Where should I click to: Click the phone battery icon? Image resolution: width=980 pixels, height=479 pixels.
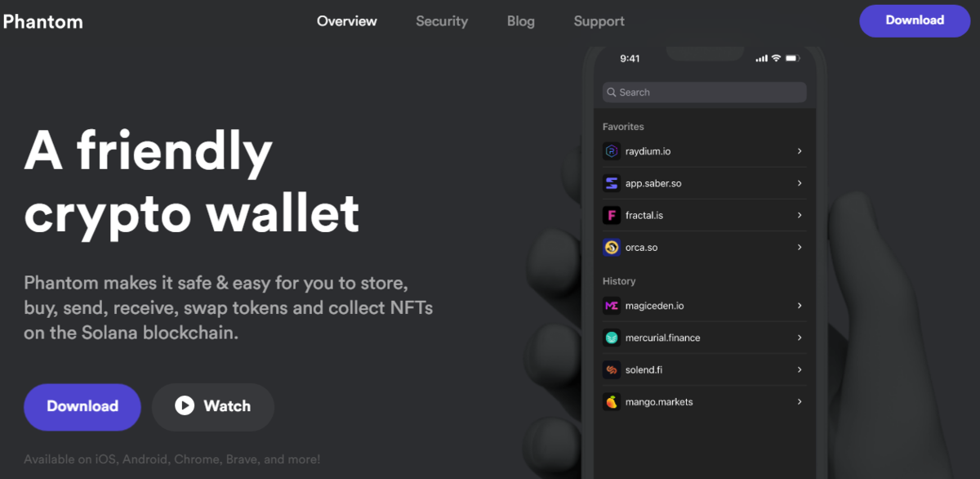coord(794,58)
